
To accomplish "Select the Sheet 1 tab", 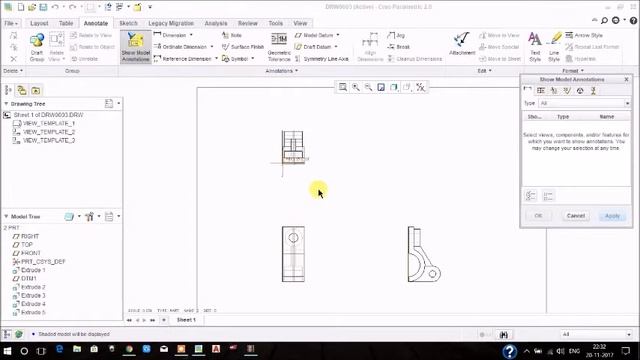I will [186, 320].
